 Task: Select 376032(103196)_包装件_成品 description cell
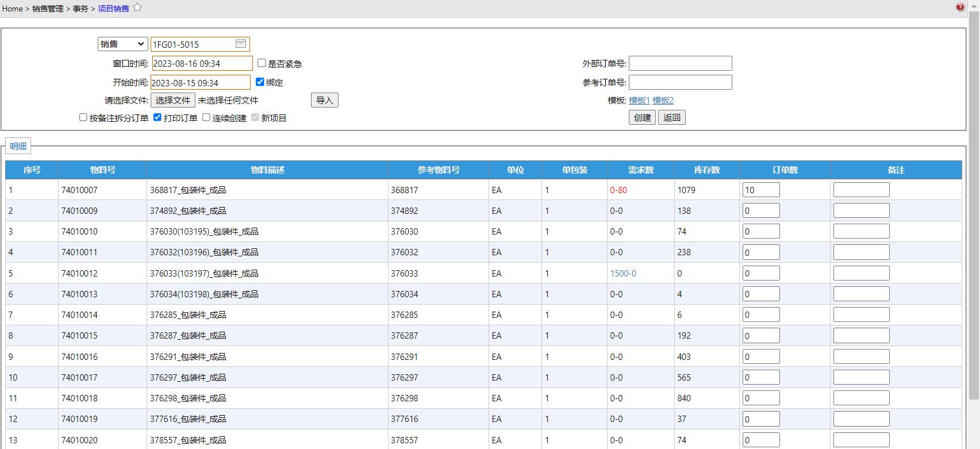[267, 252]
